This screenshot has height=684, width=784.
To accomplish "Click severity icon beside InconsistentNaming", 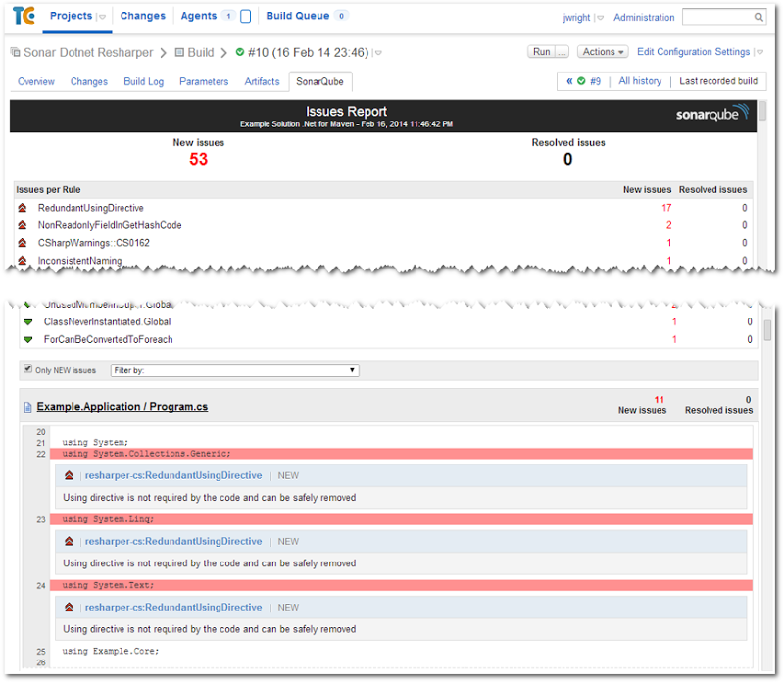I will 23,261.
